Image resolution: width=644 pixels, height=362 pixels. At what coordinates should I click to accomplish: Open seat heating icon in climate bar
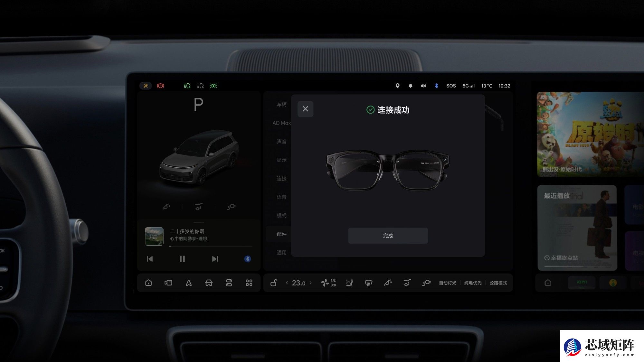click(x=349, y=283)
